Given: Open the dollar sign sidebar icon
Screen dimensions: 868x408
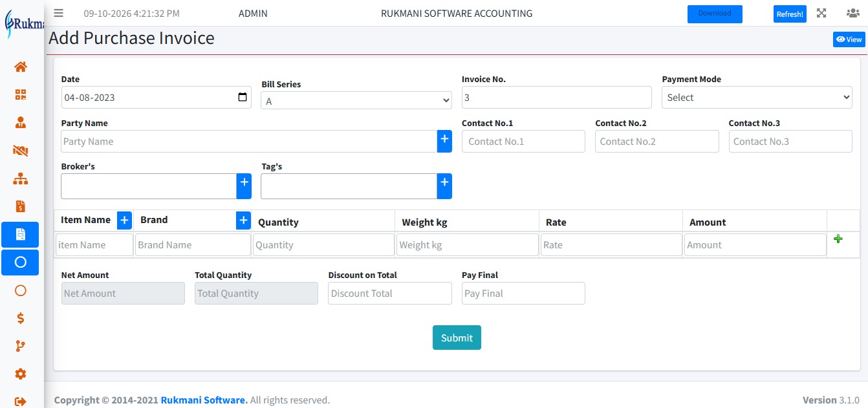Looking at the screenshot, I should (21, 318).
